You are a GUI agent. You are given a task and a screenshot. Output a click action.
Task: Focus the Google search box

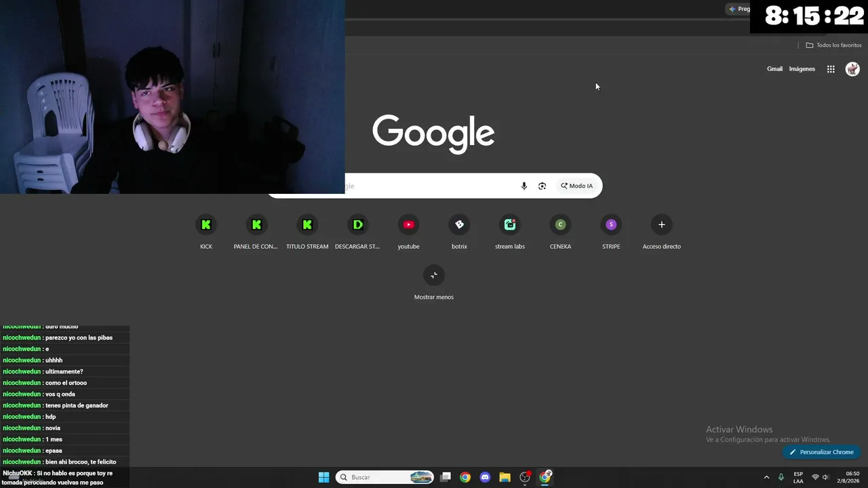434,186
